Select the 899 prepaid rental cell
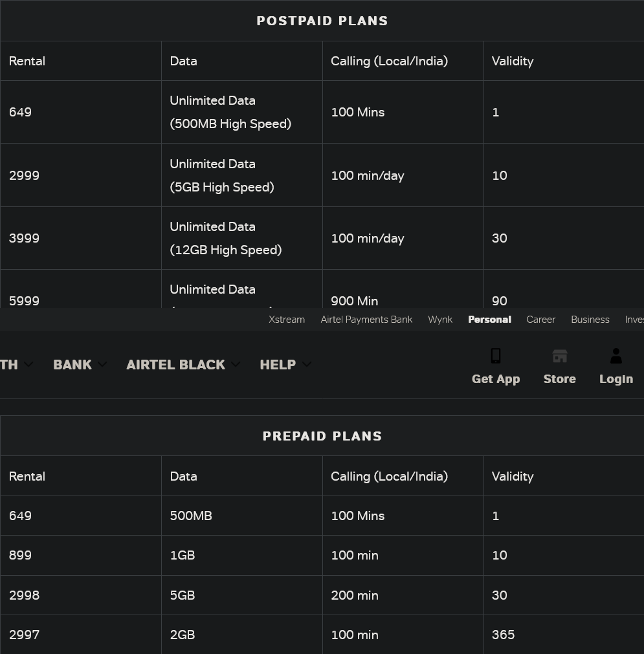 (x=21, y=556)
